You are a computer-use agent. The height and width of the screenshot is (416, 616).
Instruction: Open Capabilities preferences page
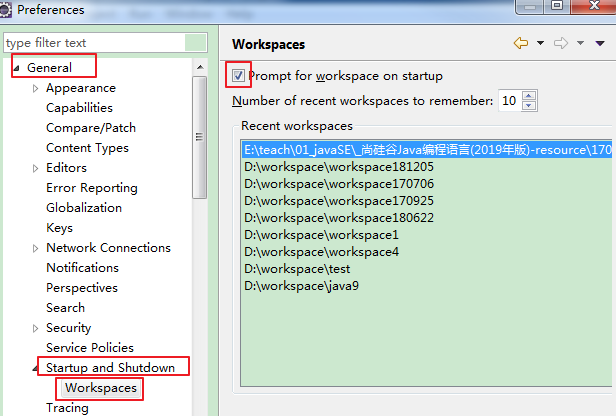point(79,108)
